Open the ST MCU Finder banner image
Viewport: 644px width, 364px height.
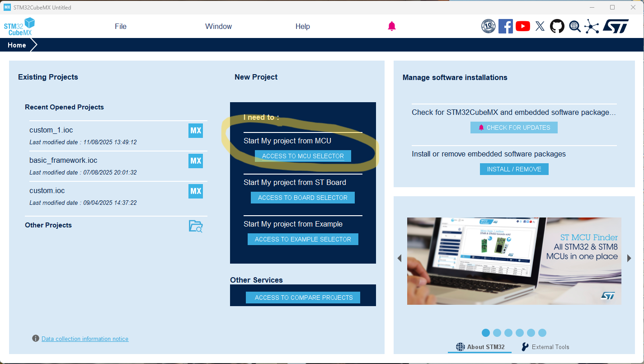514,261
